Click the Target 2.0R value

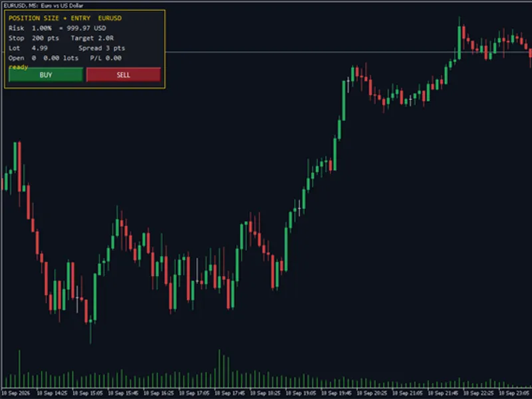click(92, 38)
